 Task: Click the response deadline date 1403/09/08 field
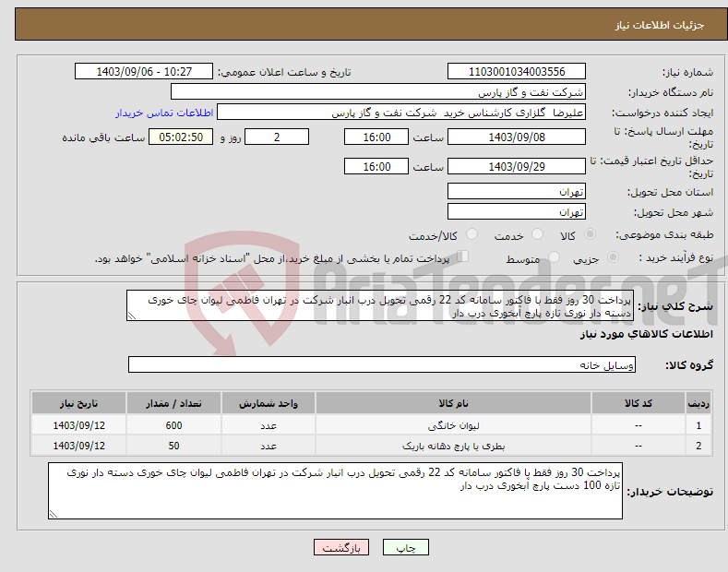point(517,137)
